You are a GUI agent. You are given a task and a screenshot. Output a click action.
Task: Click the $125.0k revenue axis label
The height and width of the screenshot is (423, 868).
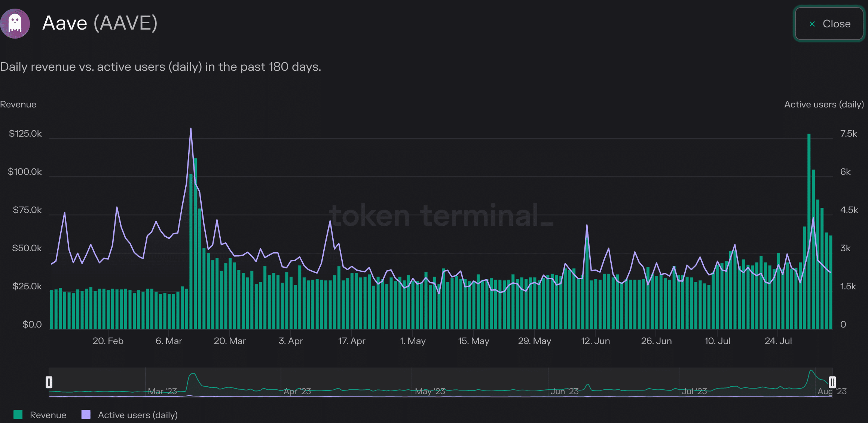[x=25, y=134]
